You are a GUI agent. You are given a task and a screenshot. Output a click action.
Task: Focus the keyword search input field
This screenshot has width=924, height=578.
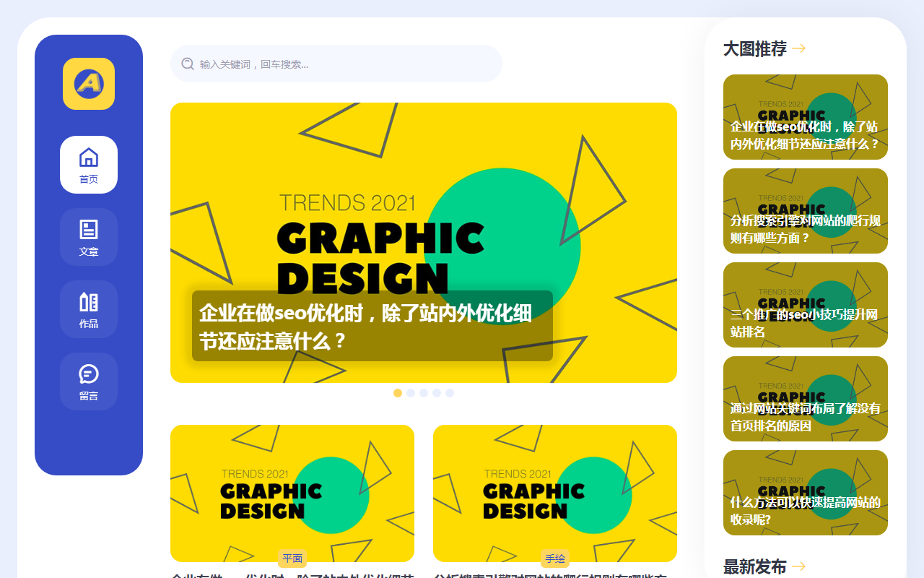(x=336, y=64)
